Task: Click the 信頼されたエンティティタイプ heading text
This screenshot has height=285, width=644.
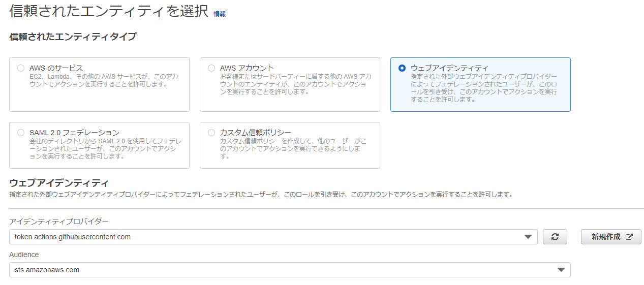Action: 73,37
